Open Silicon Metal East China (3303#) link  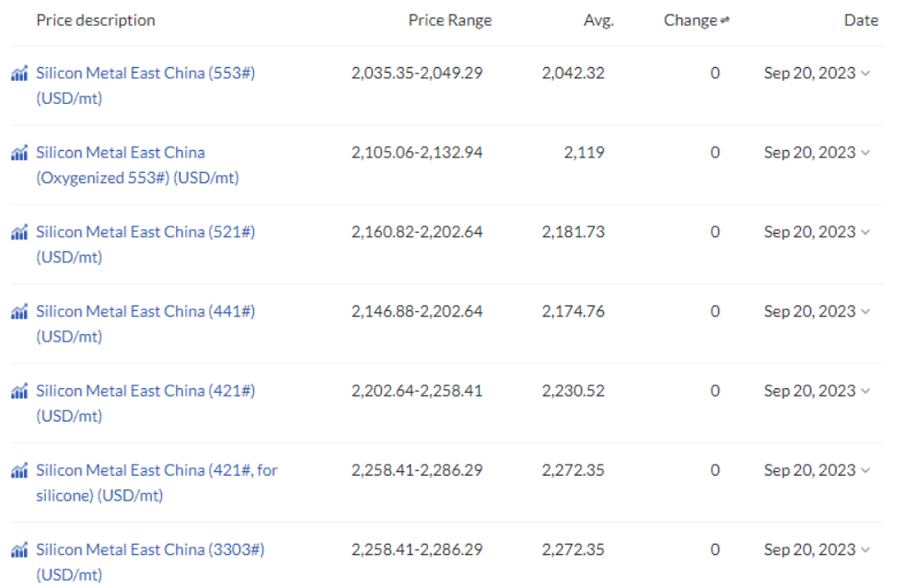click(150, 562)
